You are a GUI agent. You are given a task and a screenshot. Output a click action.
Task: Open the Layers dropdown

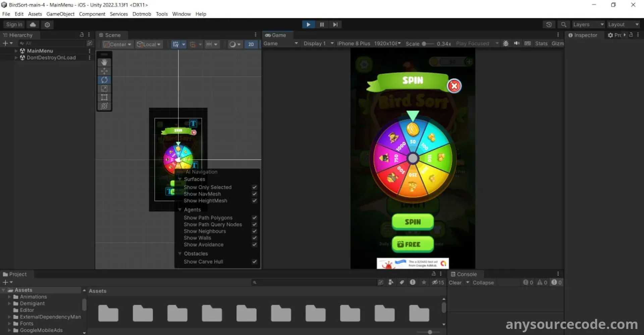[x=588, y=24]
